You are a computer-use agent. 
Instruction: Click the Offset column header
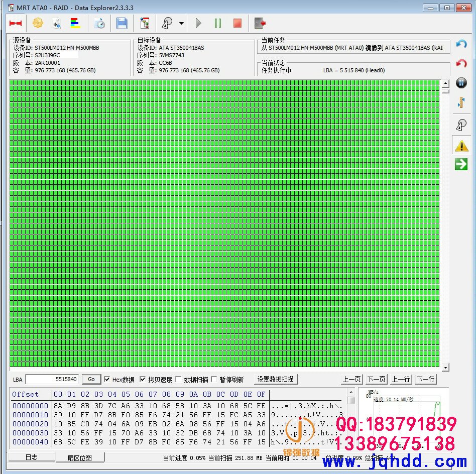click(26, 395)
